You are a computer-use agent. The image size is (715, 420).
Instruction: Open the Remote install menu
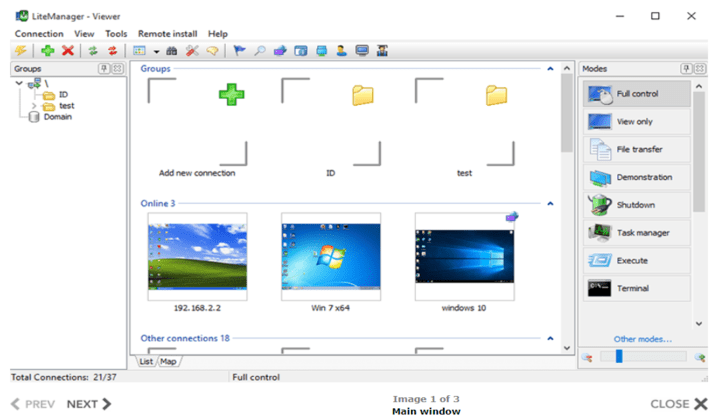tap(167, 34)
